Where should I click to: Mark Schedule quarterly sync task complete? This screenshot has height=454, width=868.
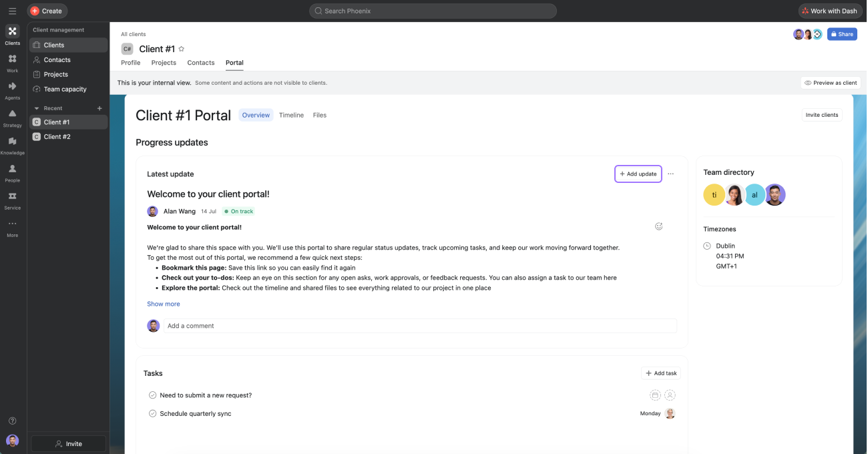click(x=153, y=413)
